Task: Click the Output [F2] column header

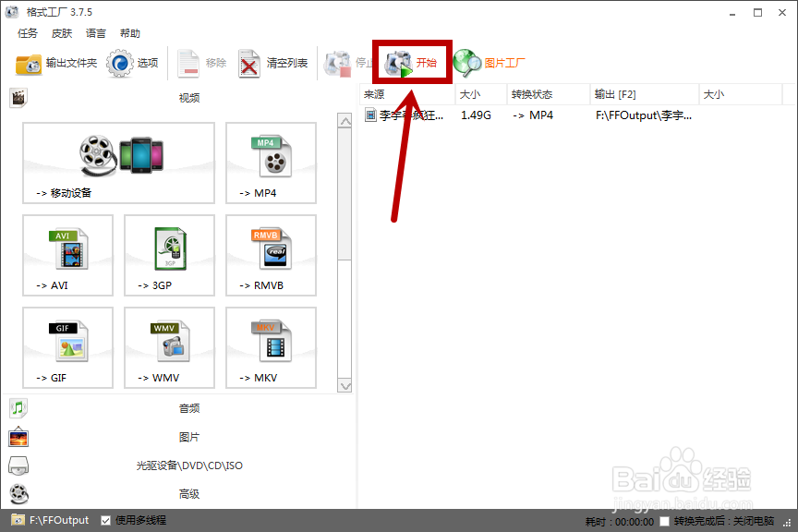Action: pos(645,94)
